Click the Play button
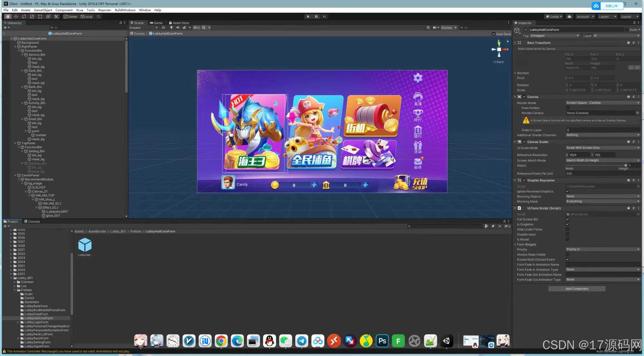644x356 pixels. pyautogui.click(x=308, y=17)
